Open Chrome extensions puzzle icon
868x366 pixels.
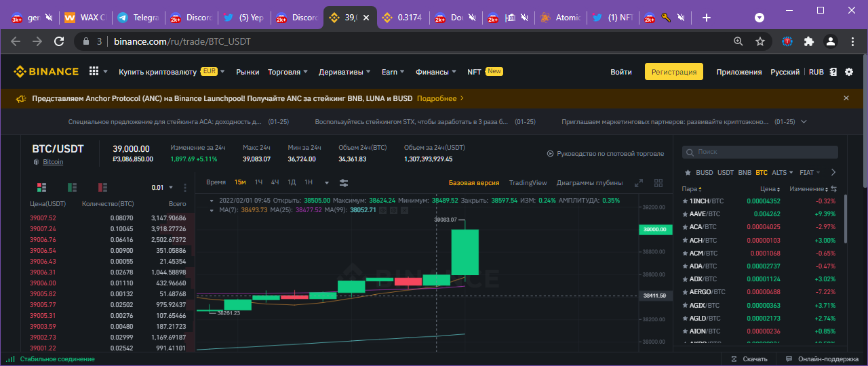click(809, 41)
